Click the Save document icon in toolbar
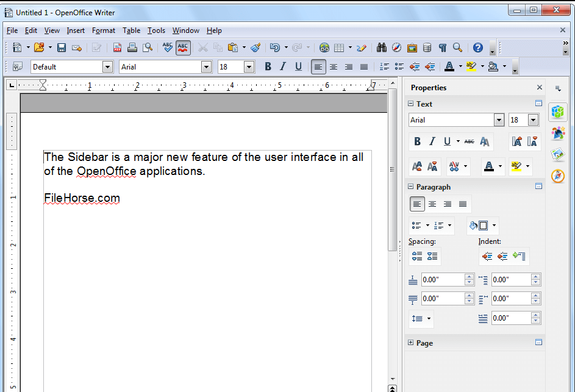575x392 pixels. coord(61,48)
